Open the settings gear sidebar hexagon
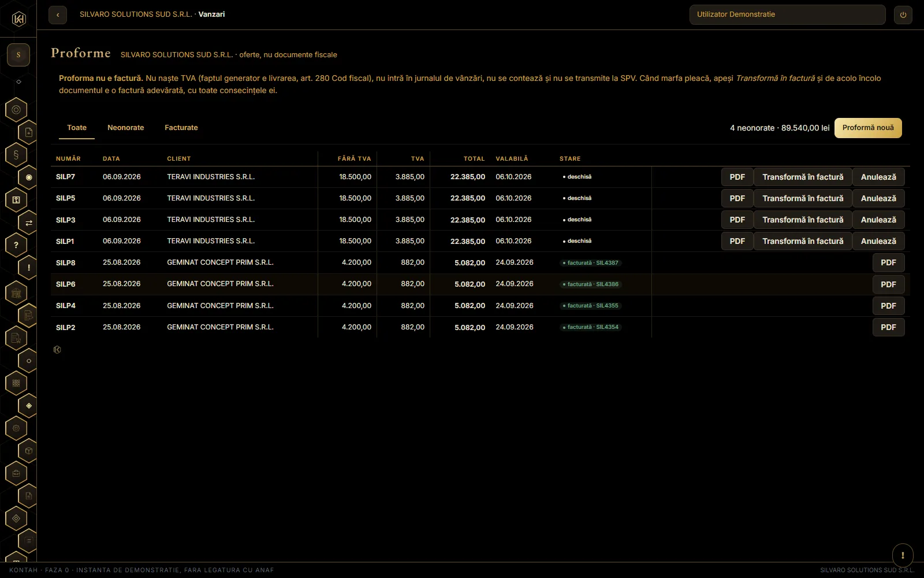This screenshot has height=578, width=924. [16, 428]
